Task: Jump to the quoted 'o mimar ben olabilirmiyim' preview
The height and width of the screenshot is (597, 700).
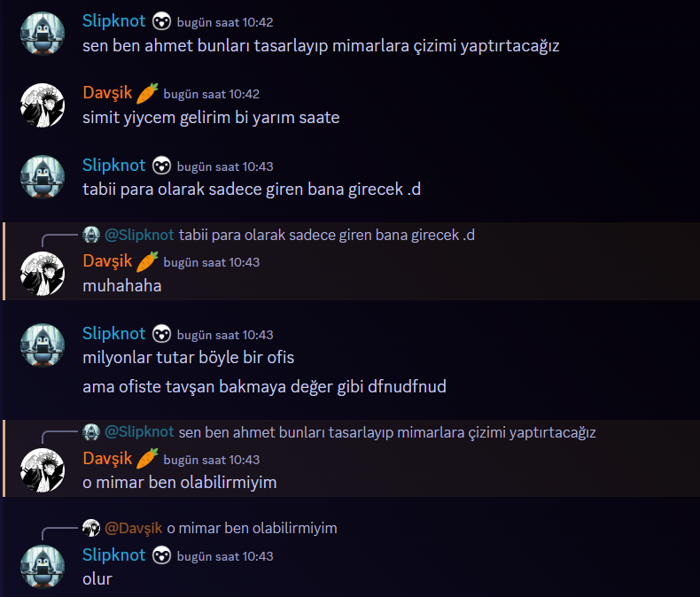Action: (x=252, y=528)
